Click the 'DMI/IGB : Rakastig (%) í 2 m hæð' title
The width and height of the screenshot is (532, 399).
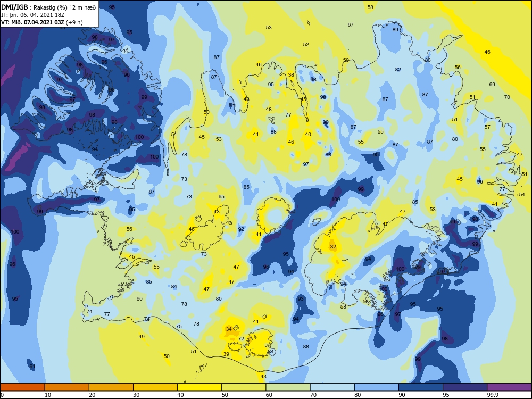[x=48, y=7]
